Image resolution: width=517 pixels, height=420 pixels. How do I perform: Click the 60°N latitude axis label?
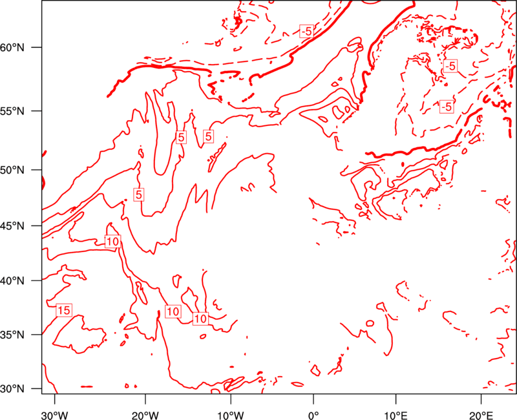12,48
